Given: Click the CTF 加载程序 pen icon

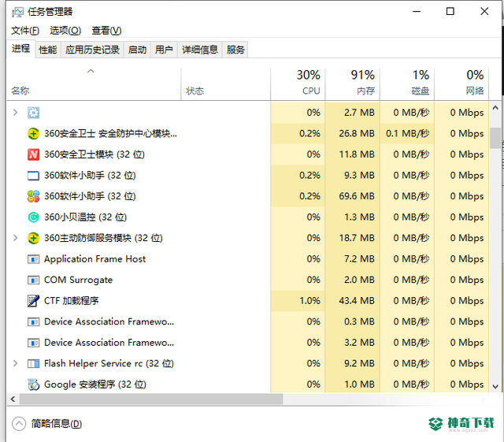Looking at the screenshot, I should click(33, 301).
